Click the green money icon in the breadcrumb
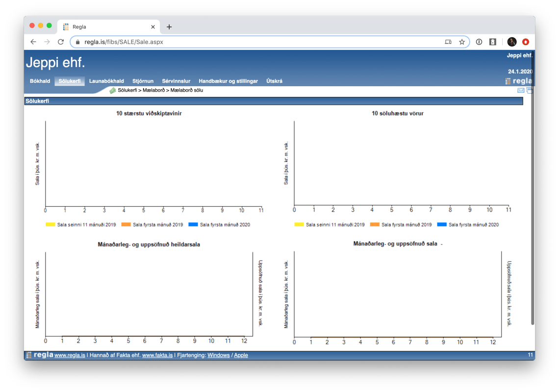The height and width of the screenshot is (392, 559). 113,90
